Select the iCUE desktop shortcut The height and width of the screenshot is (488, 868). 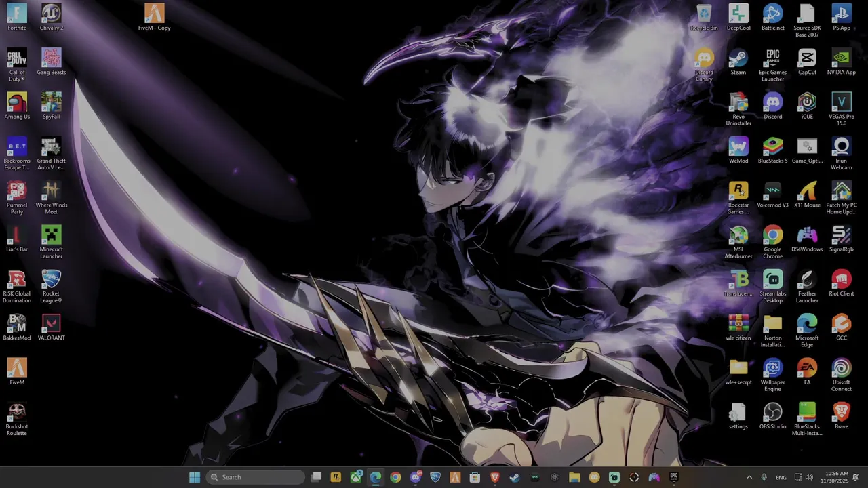click(807, 106)
